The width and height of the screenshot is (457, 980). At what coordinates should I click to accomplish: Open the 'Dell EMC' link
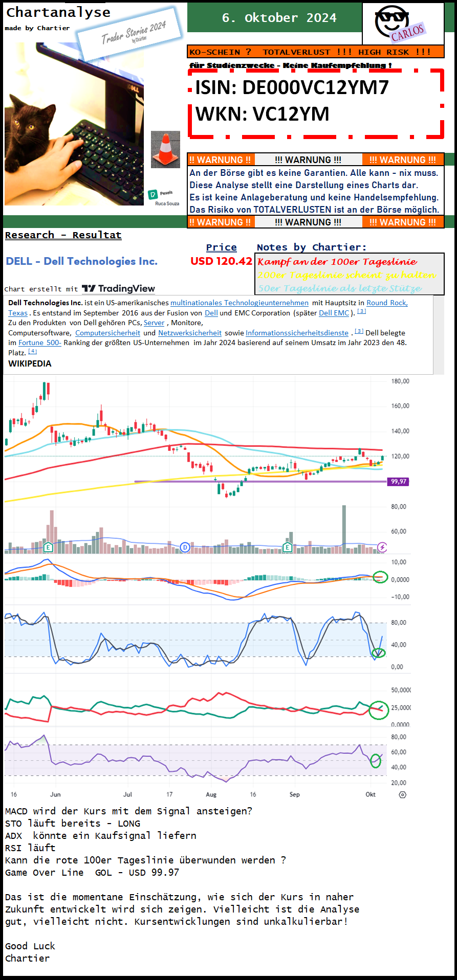334,313
